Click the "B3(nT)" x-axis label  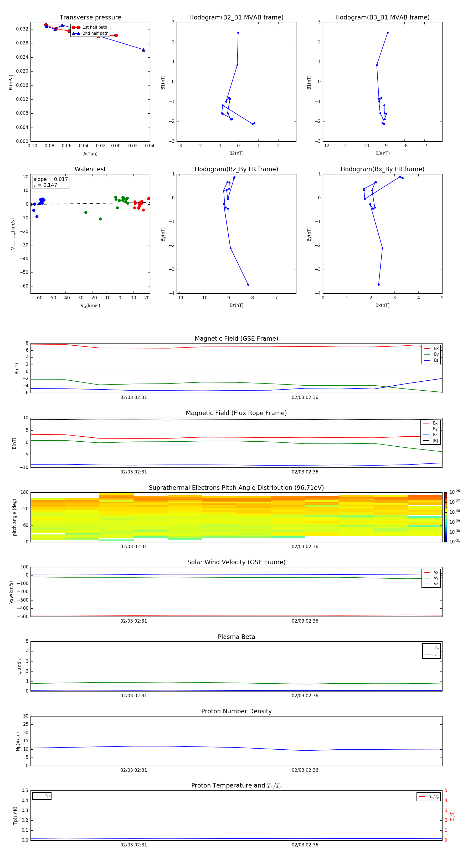pyautogui.click(x=382, y=153)
